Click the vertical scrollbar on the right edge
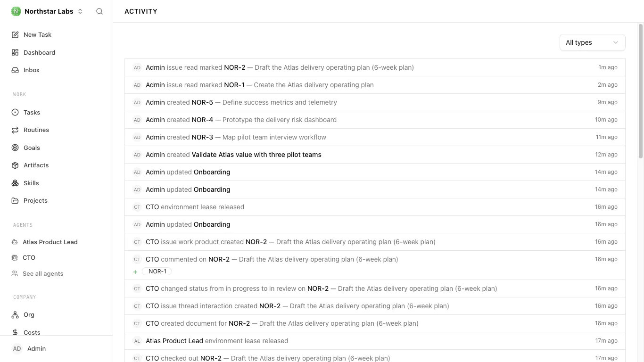This screenshot has width=644, height=362. click(x=641, y=91)
